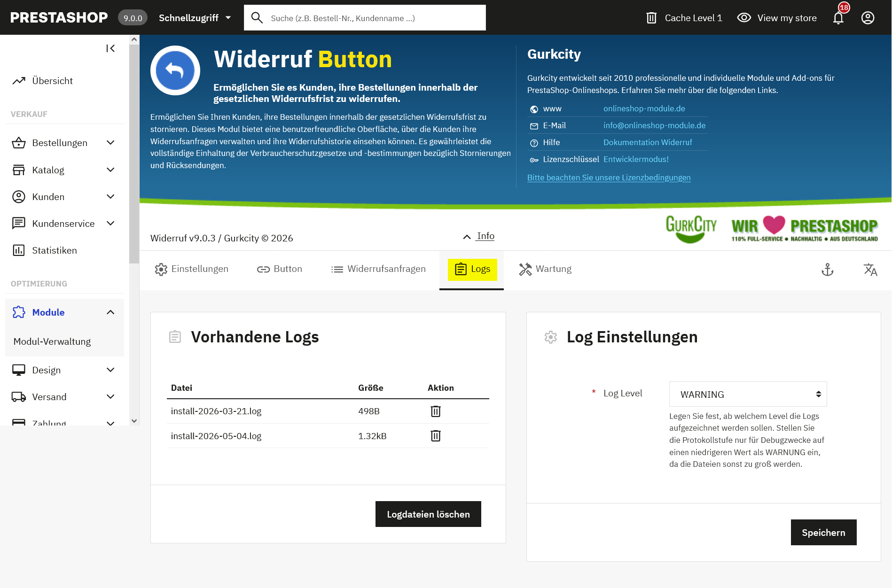Click the Cache Level 1 trash icon

(651, 18)
